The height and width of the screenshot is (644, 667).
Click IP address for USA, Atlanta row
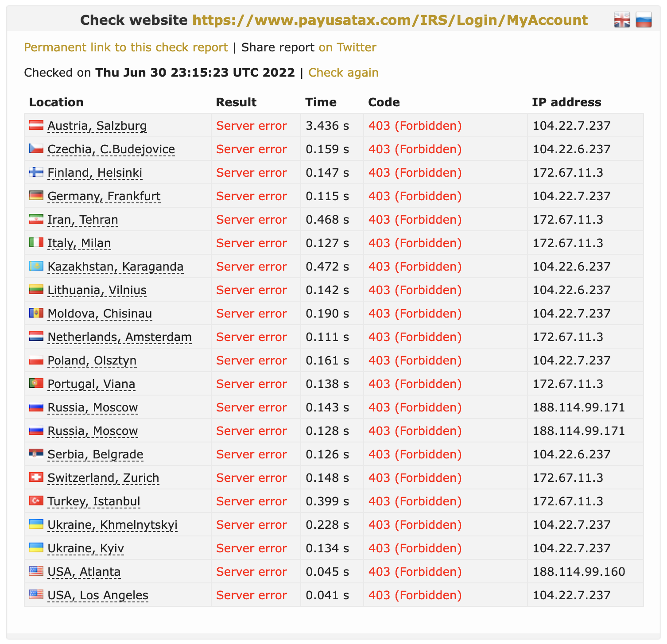[x=578, y=572]
